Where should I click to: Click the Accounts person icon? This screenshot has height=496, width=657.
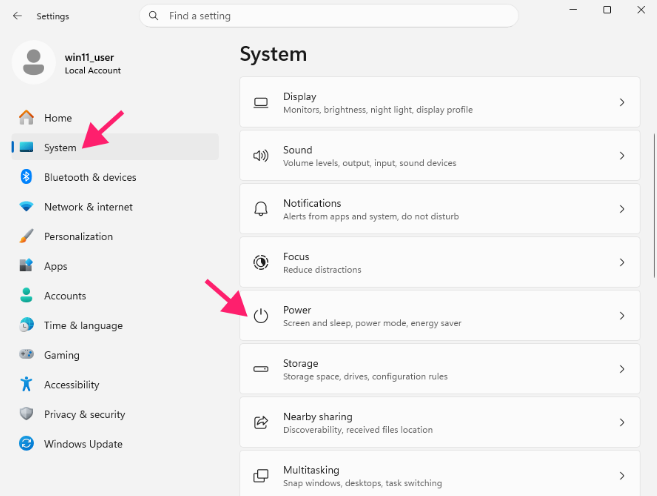(x=26, y=295)
